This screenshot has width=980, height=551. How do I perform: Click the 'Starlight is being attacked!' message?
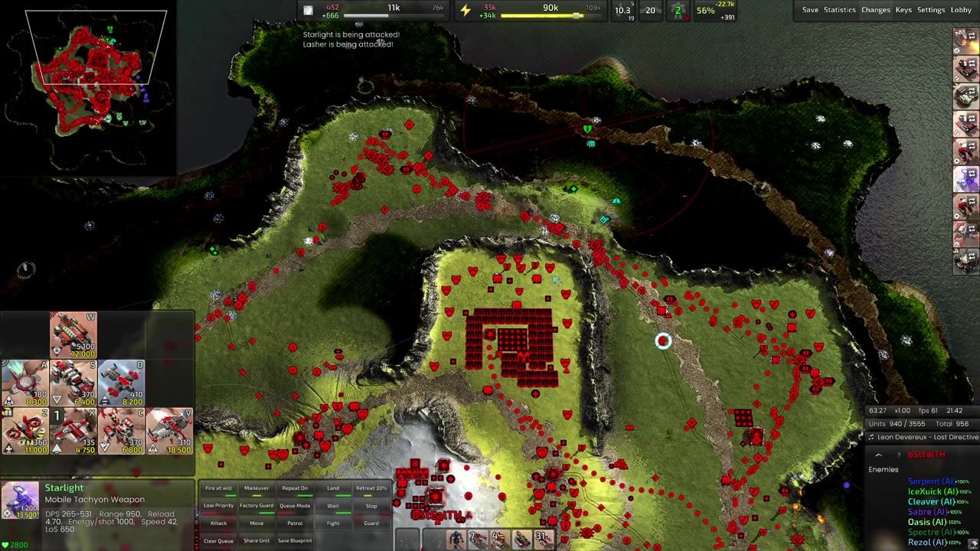pos(351,34)
